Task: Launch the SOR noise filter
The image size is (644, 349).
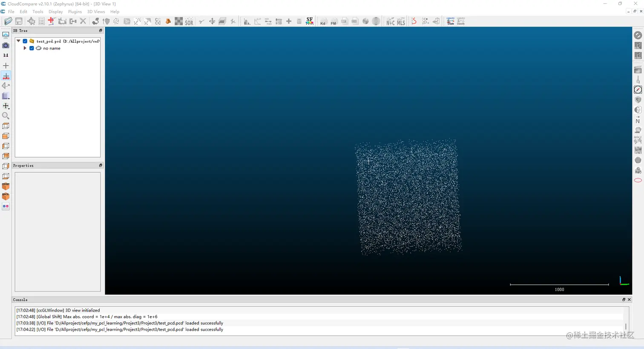Action: pyautogui.click(x=189, y=21)
